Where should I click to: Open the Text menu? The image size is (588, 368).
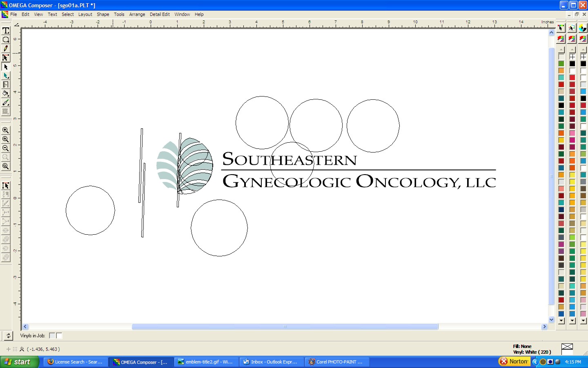[52, 14]
